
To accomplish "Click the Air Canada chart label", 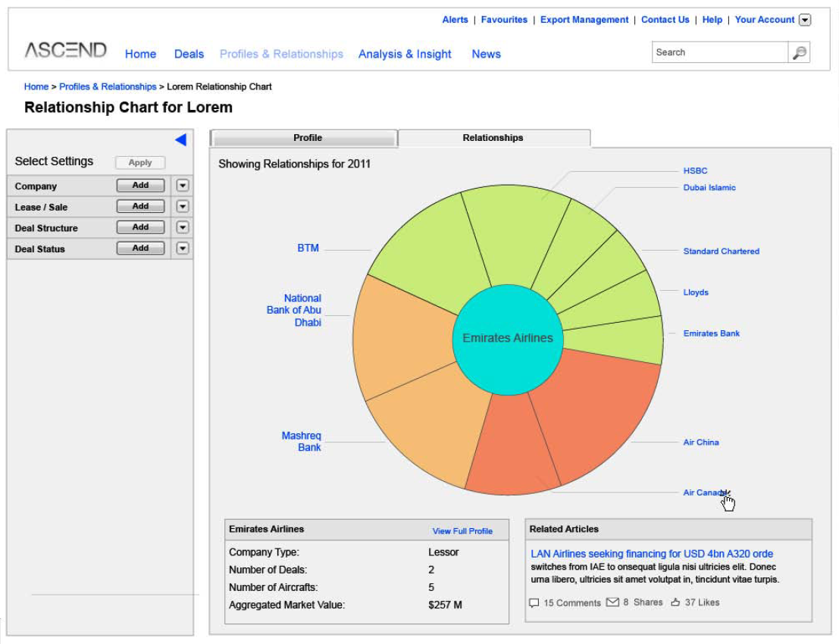I will [x=706, y=492].
